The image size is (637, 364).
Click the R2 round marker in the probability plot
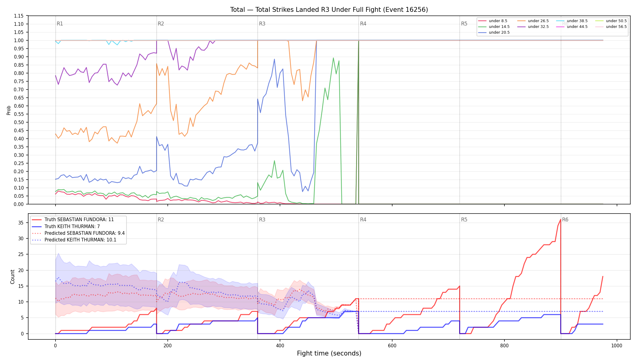[161, 24]
